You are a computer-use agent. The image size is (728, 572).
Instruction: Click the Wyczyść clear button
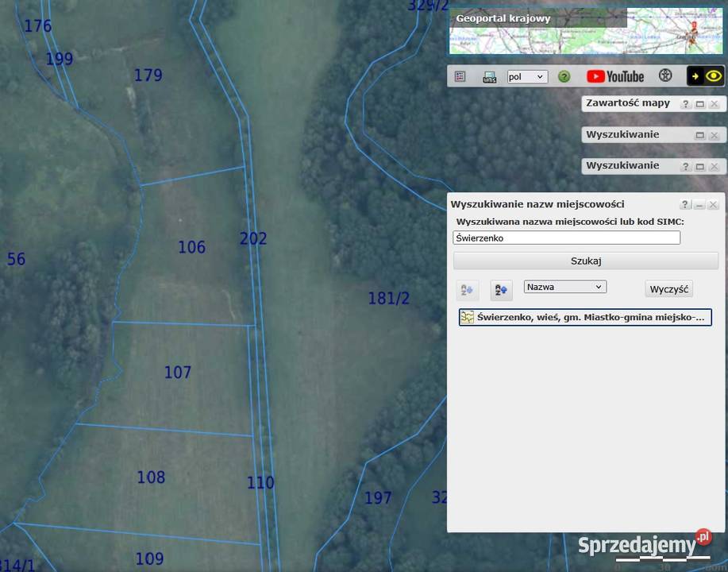(x=668, y=289)
